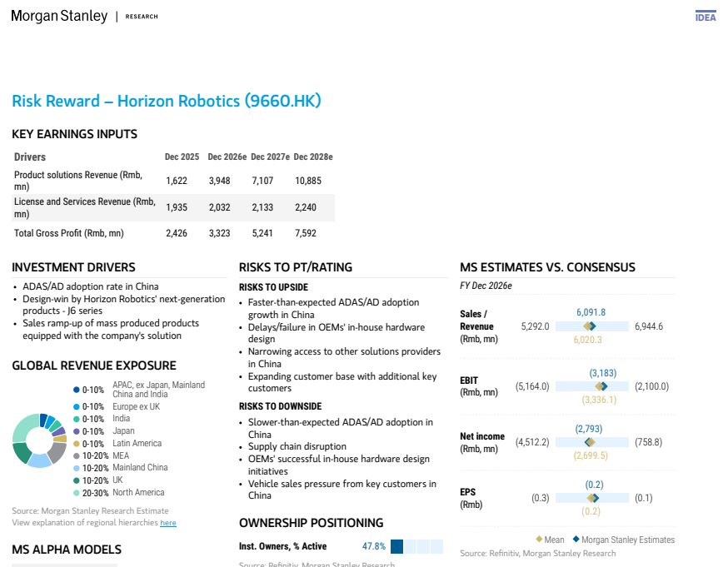Screen dimensions: 728x567
Task: Click the Morgan Stanley logo
Action: point(59,17)
